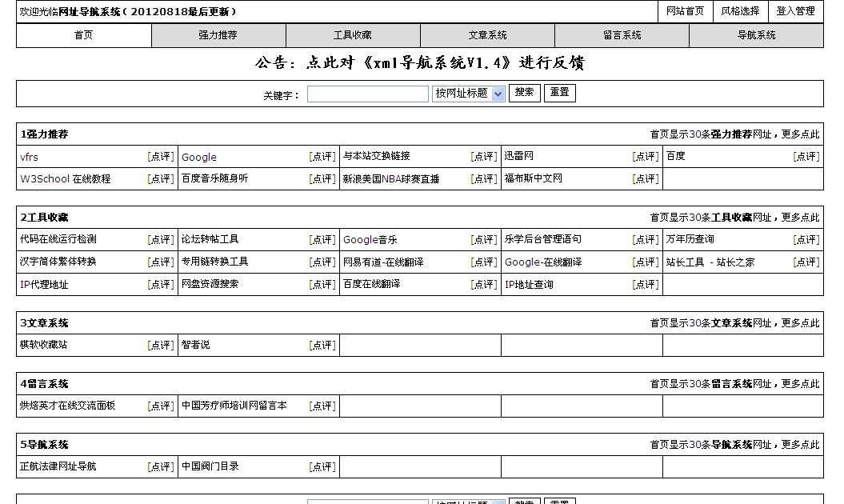Switch to the 强力推荐 tab
This screenshot has width=844, height=504.
click(x=218, y=35)
